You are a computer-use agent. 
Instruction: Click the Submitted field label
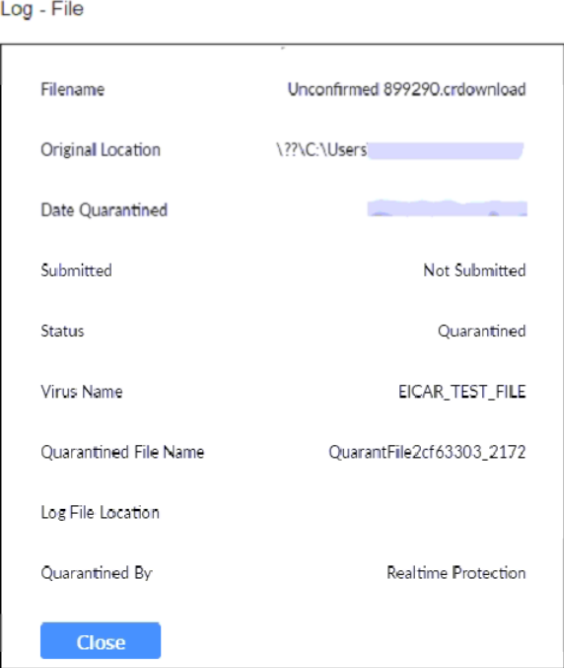pos(76,271)
